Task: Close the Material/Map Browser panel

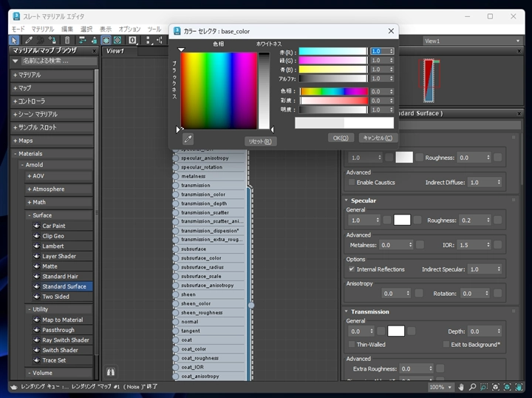Action: (x=95, y=51)
